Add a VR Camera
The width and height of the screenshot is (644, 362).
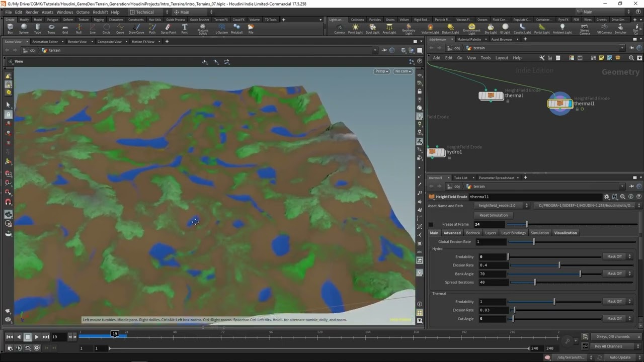(x=604, y=29)
